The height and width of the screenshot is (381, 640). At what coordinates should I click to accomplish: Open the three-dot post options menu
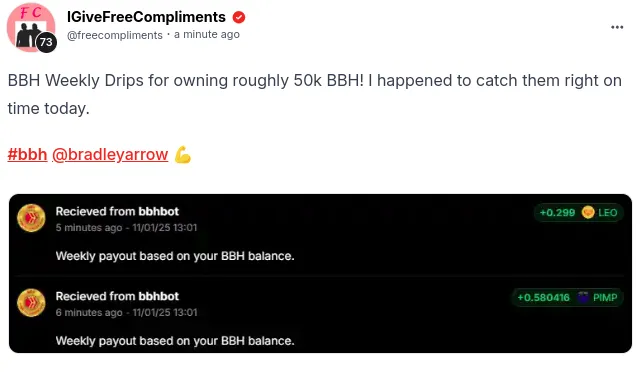(x=617, y=27)
